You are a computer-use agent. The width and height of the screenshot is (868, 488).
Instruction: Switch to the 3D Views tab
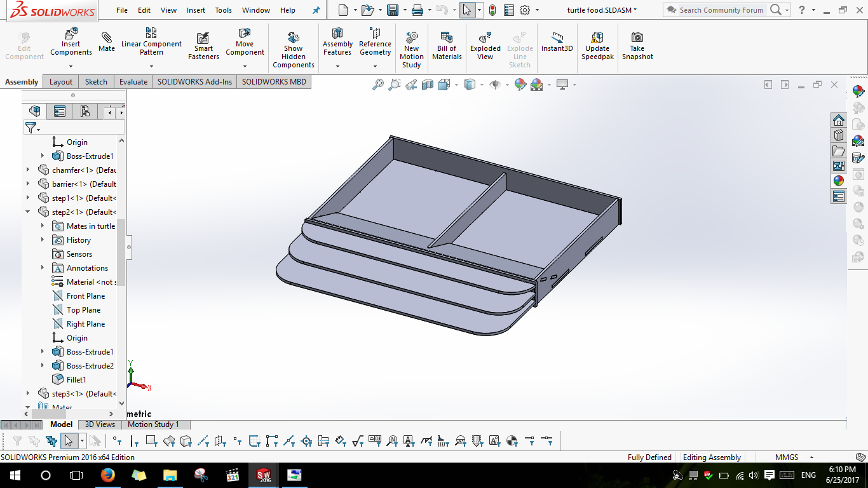point(100,424)
